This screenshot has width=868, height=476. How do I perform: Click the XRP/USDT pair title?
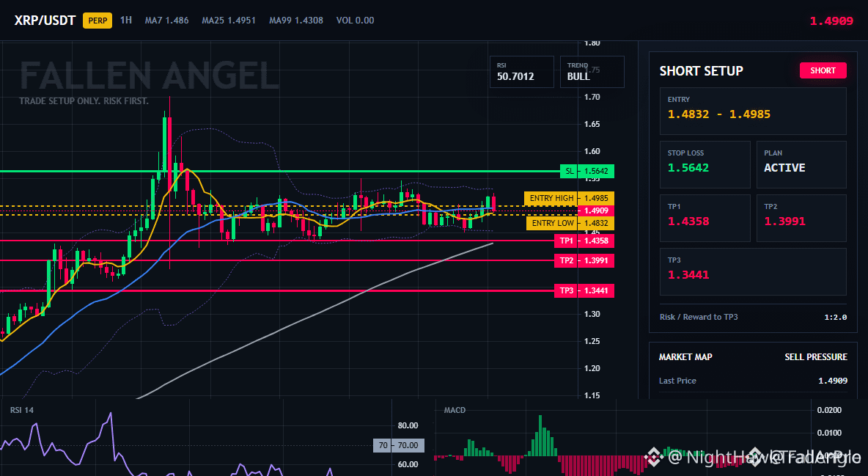coord(45,21)
